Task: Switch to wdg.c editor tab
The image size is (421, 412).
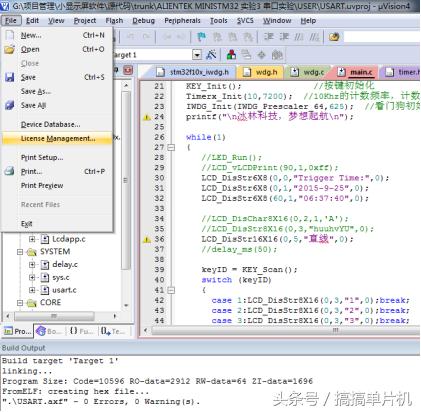Action: pos(307,72)
